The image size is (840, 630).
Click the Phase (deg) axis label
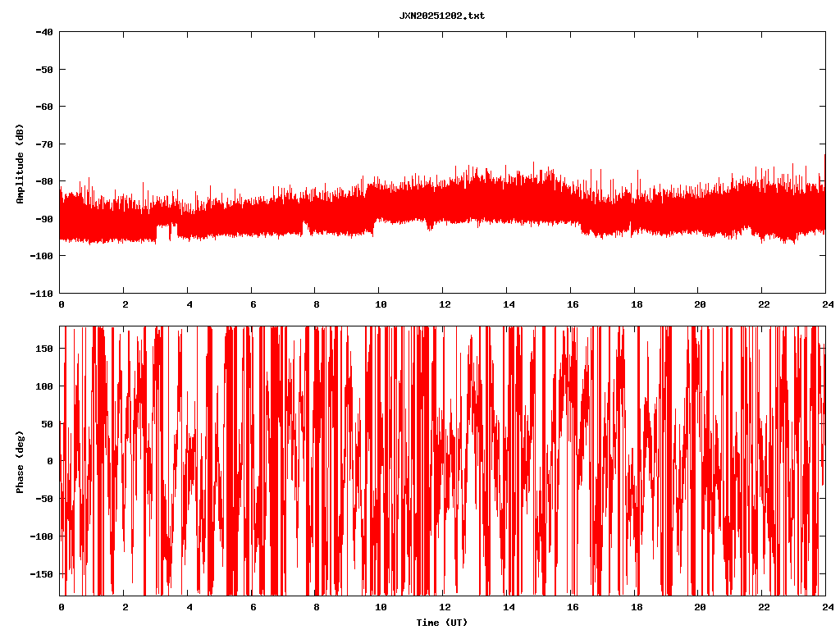coord(20,461)
